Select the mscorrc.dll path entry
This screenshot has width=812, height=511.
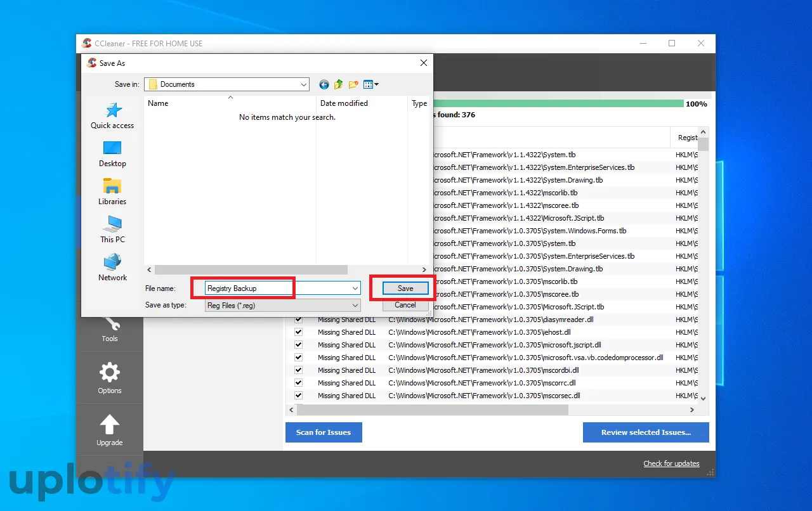tap(482, 383)
